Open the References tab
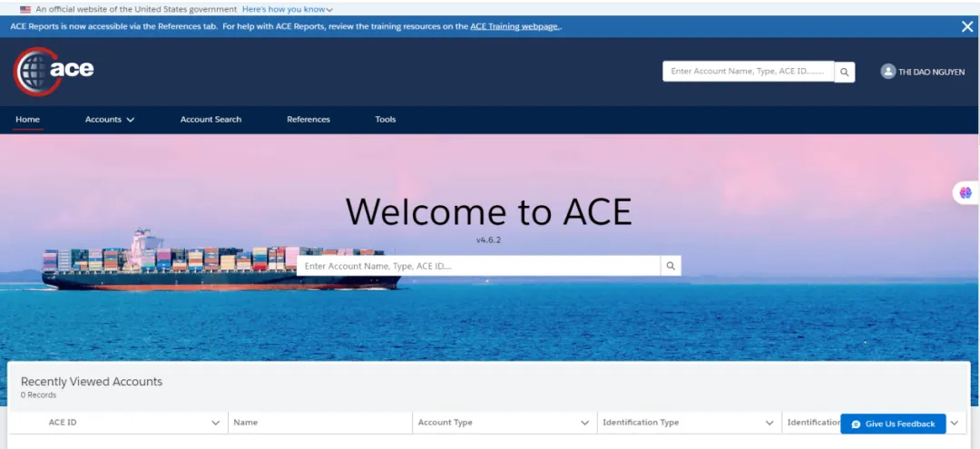The width and height of the screenshot is (980, 449). (309, 119)
